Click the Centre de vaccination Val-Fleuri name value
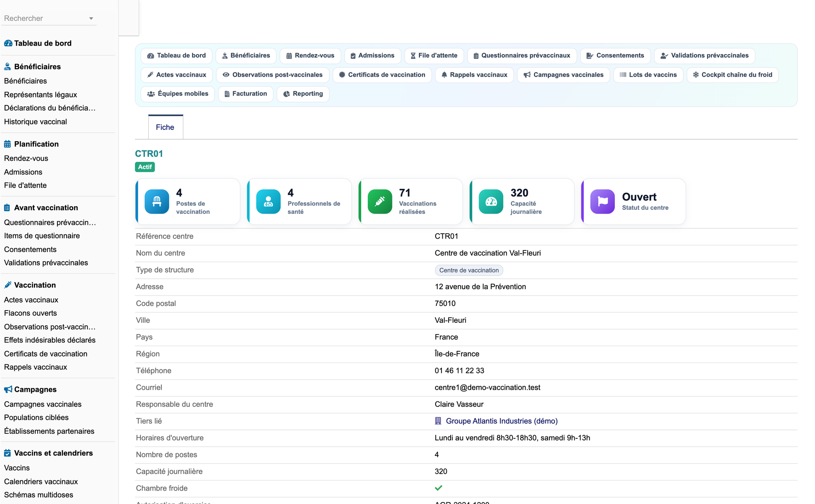The width and height of the screenshot is (815, 504). point(488,253)
